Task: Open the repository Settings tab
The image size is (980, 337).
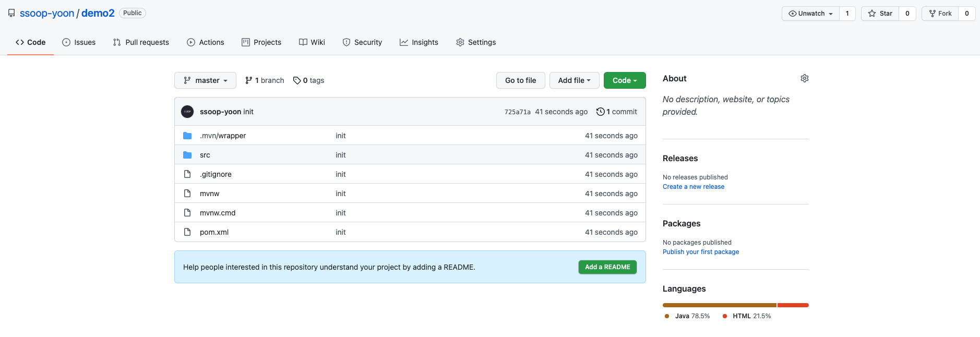Action: [476, 42]
